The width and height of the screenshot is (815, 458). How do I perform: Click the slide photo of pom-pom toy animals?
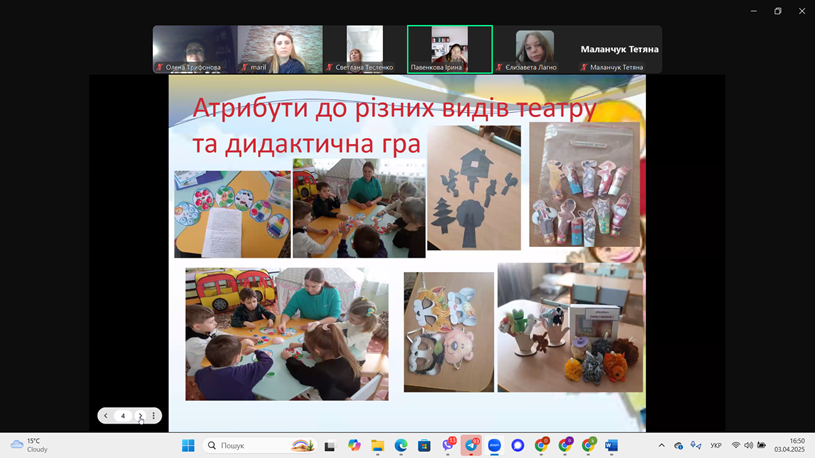(x=570, y=328)
